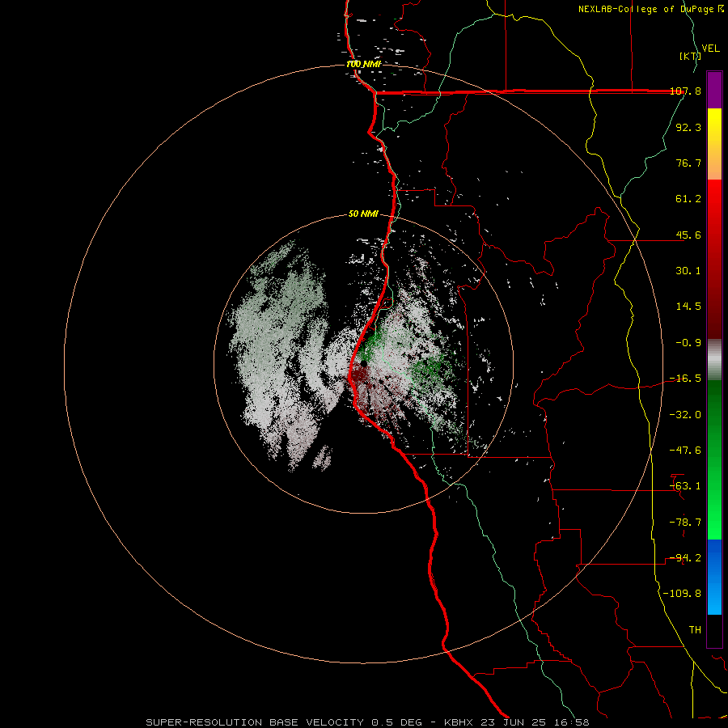Click the blue segment of the velocity scale
This screenshot has height=728, width=728.
714,577
